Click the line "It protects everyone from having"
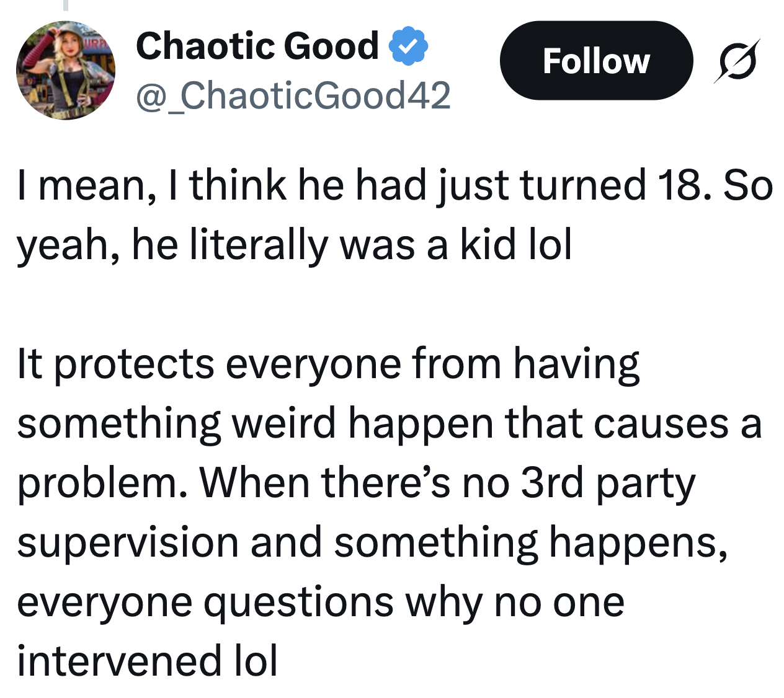784x698 pixels. [328, 363]
